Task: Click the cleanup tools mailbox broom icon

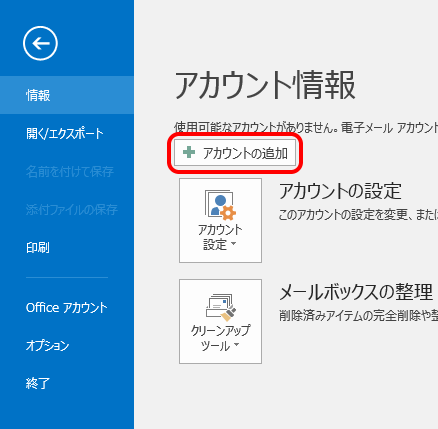Action: 220,306
